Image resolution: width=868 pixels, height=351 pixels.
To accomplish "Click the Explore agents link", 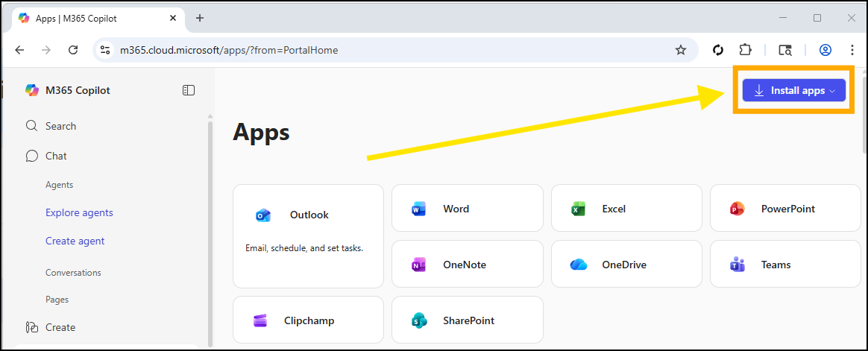I will coord(79,212).
